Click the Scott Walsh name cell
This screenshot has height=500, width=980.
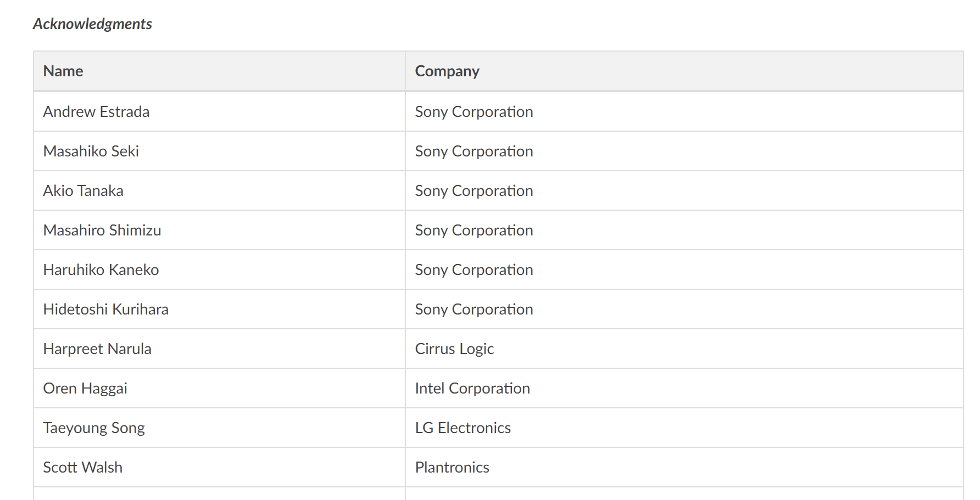pos(82,468)
